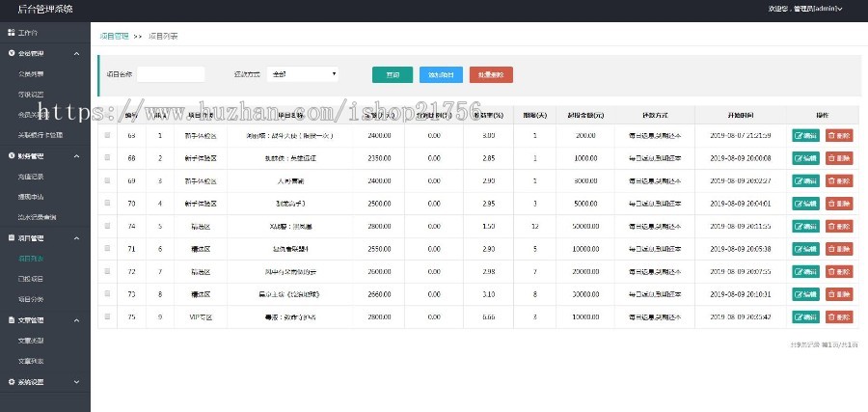
Task: Edit the project with ID 72
Action: coord(806,271)
